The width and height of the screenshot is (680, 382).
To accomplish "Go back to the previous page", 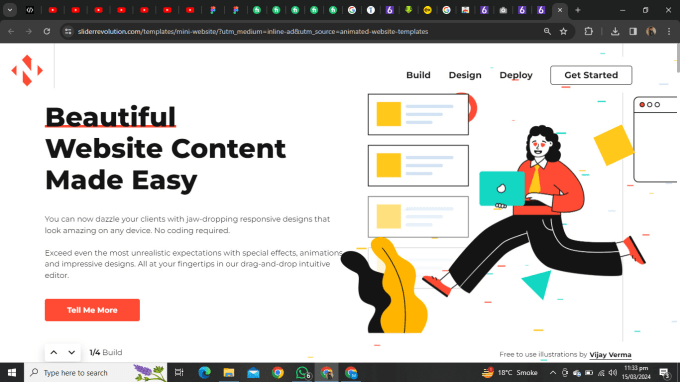I will [11, 31].
